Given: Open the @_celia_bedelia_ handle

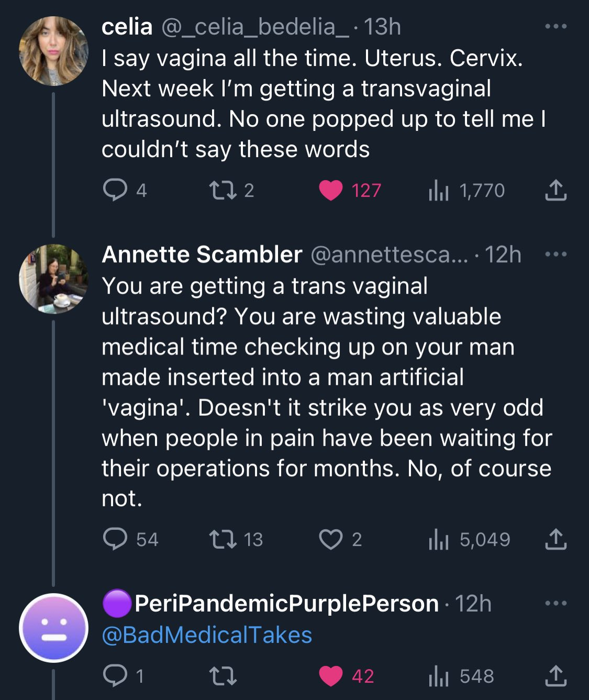Looking at the screenshot, I should (x=255, y=27).
